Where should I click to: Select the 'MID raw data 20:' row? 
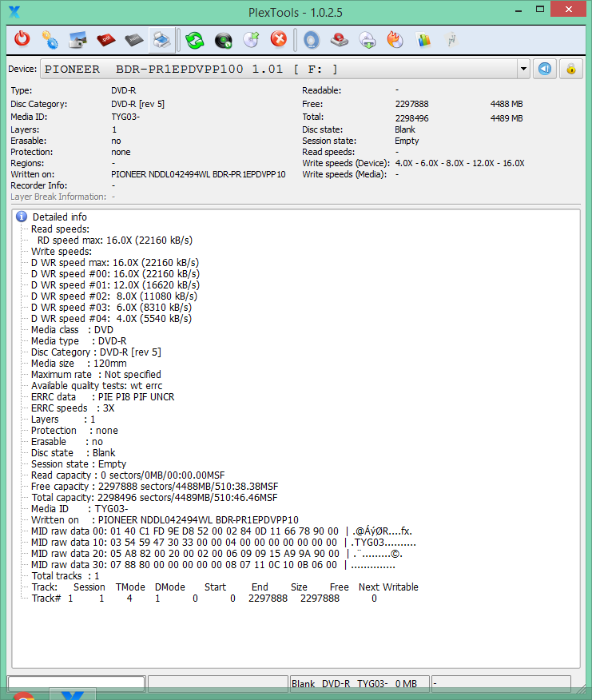(217, 553)
